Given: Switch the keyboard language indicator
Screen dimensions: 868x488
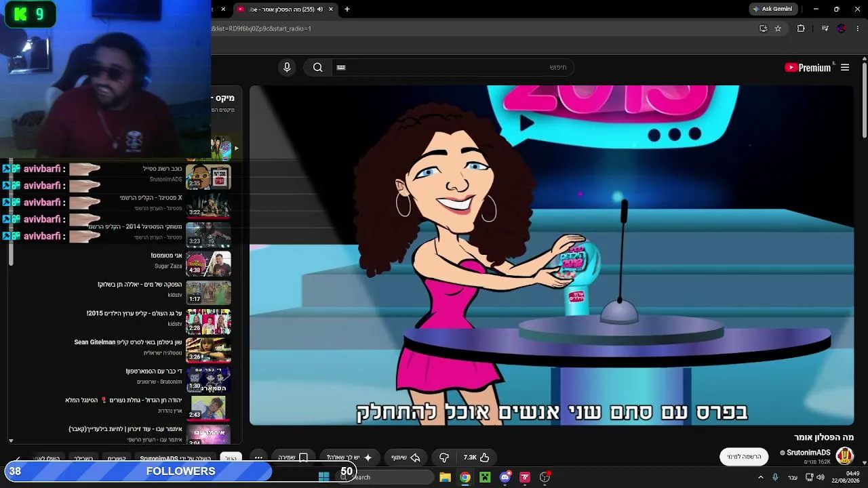Looking at the screenshot, I should pos(793,477).
